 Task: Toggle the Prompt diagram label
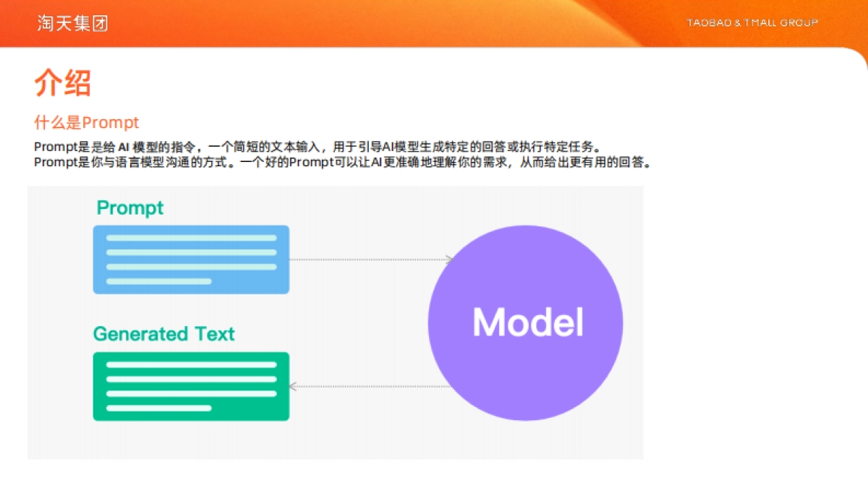coord(130,208)
